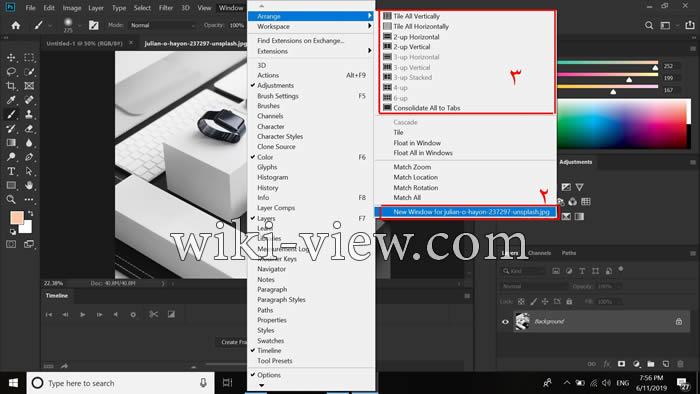
Task: Select the Brush tool in toolbar
Action: (x=11, y=114)
